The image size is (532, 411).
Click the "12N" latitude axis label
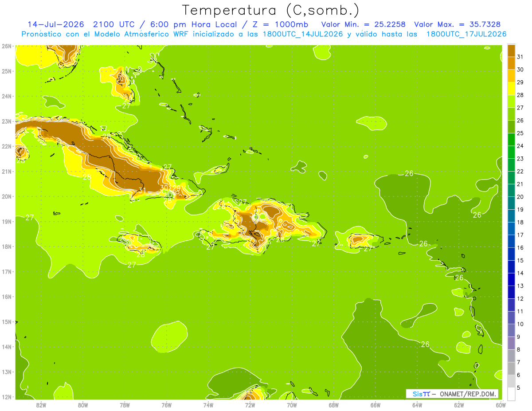[7, 397]
